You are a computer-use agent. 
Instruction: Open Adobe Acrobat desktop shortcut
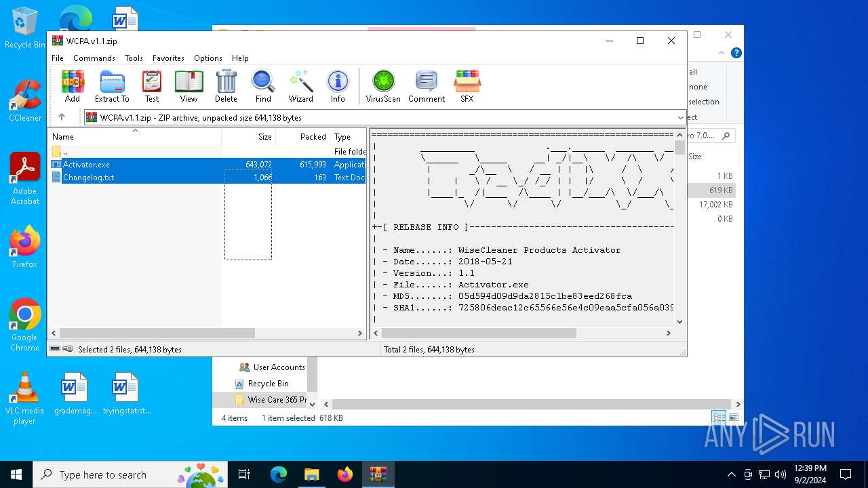(x=24, y=179)
